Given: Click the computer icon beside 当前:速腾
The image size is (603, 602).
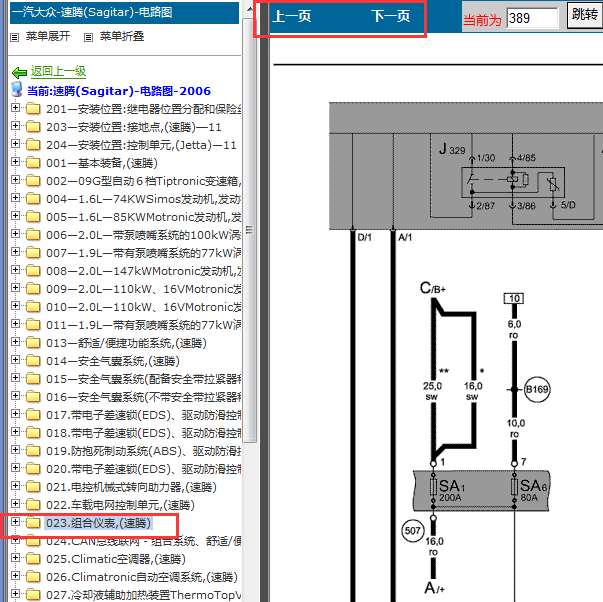Looking at the screenshot, I should [x=17, y=89].
